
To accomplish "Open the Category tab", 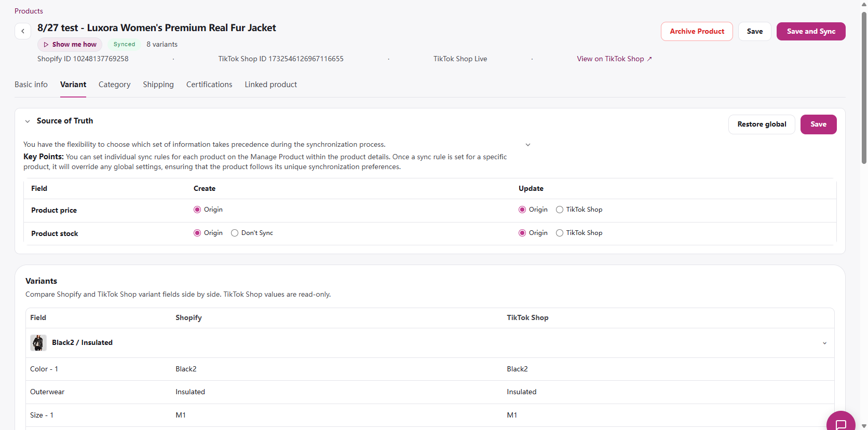I will coord(115,85).
